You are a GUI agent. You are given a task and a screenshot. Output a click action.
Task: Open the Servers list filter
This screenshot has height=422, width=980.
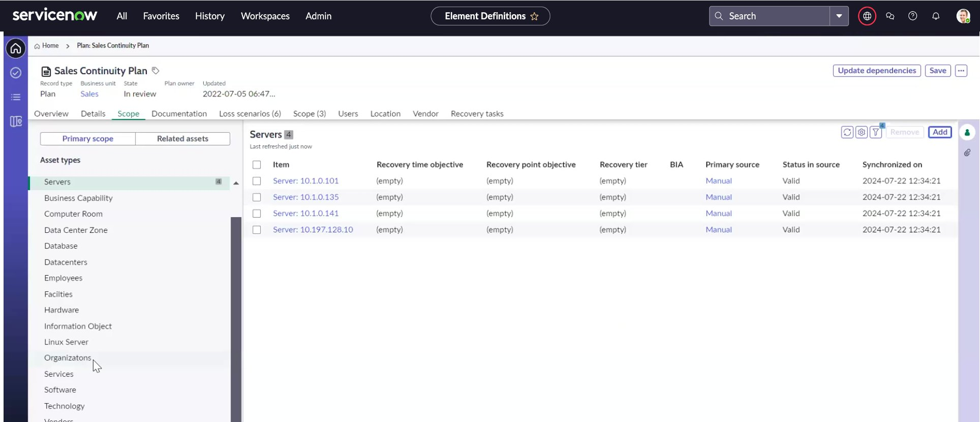[876, 132]
